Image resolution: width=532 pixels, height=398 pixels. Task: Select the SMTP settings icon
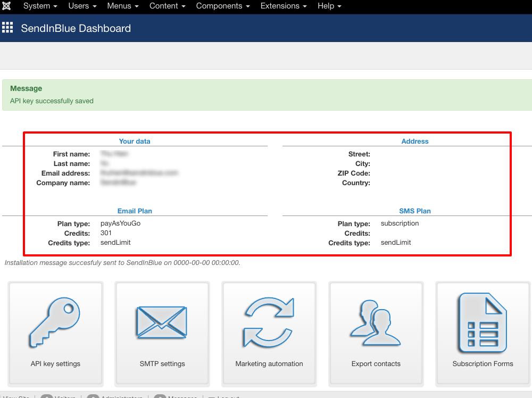(162, 334)
